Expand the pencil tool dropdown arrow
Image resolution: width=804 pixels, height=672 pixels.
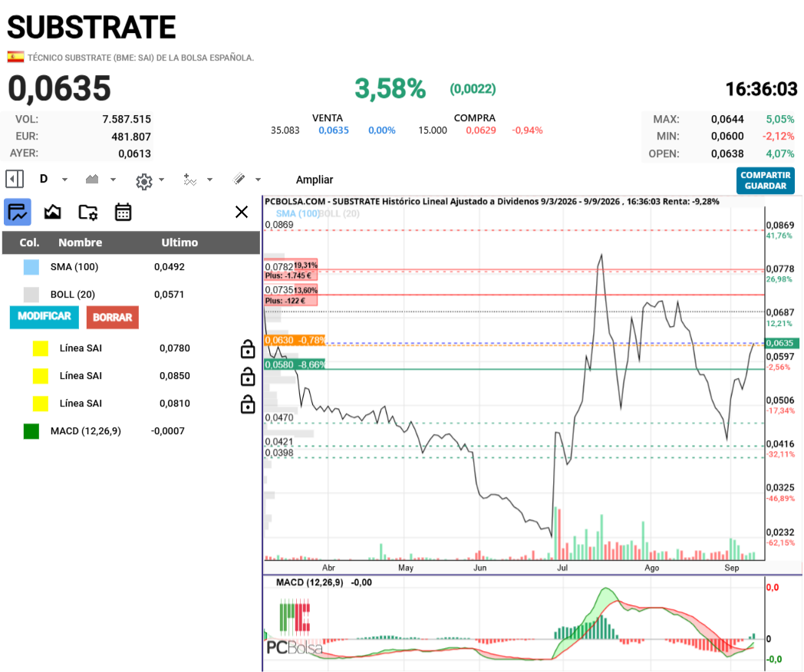[258, 180]
